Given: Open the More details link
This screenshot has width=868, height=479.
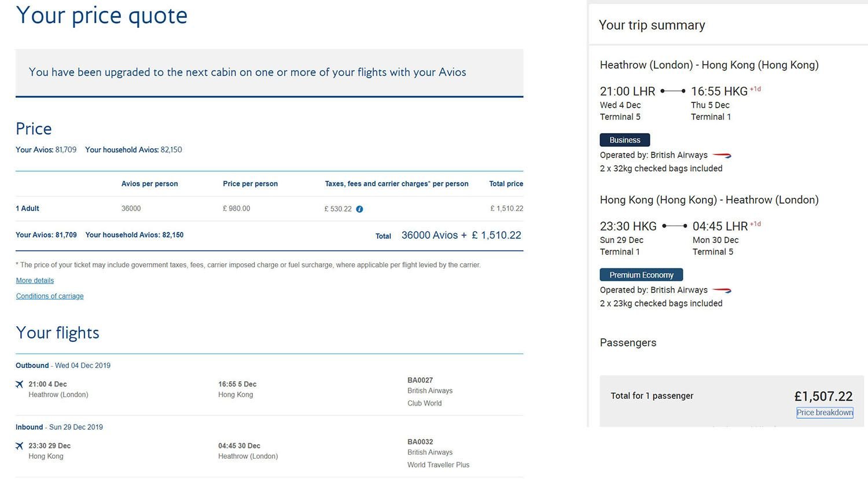Looking at the screenshot, I should coord(35,281).
